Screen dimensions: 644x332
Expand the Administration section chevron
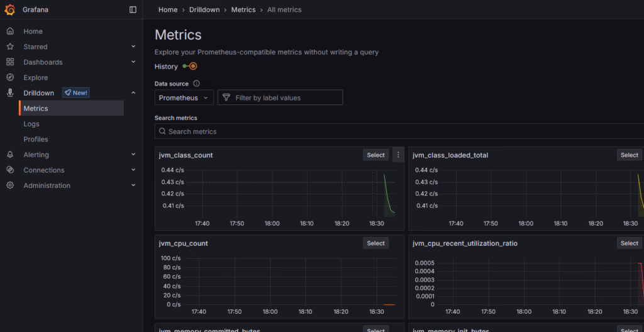(133, 185)
